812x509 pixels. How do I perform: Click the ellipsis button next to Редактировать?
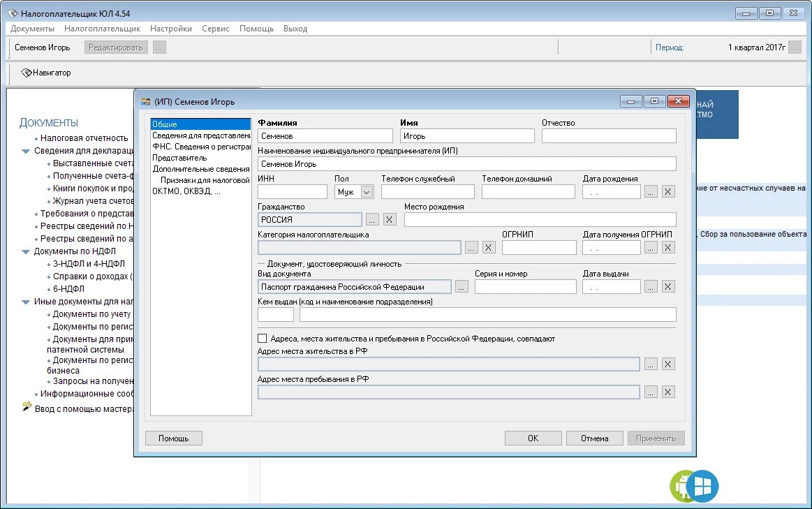pos(159,47)
